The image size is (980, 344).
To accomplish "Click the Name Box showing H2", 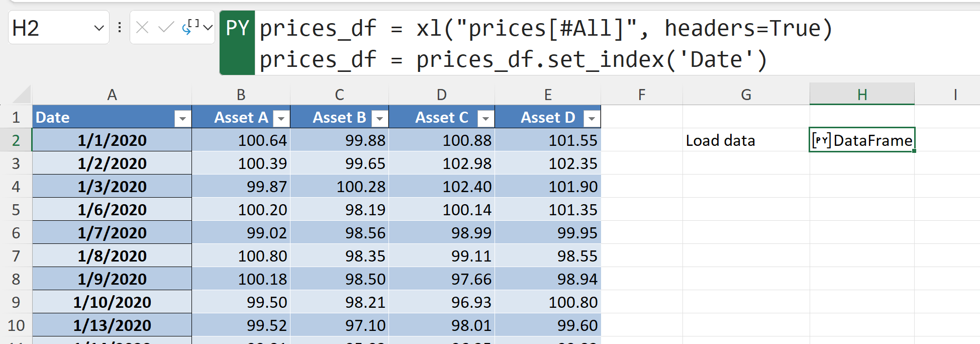I will tap(50, 28).
